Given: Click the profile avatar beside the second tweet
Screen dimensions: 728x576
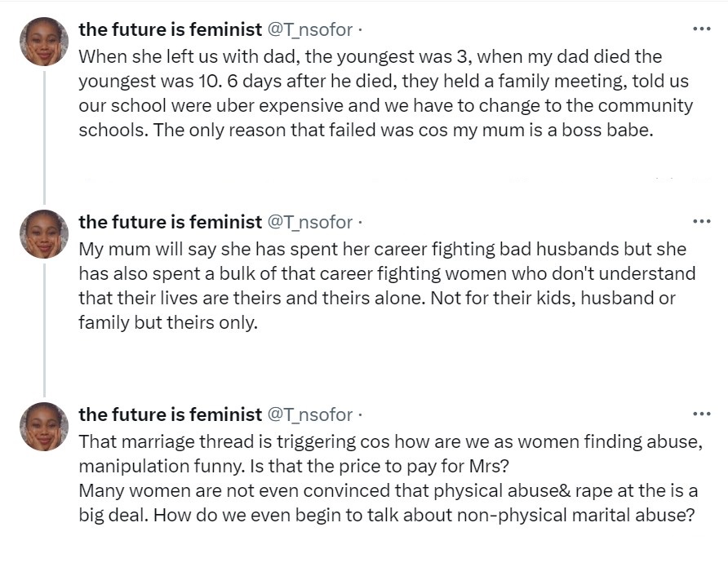Looking at the screenshot, I should pos(44,234).
